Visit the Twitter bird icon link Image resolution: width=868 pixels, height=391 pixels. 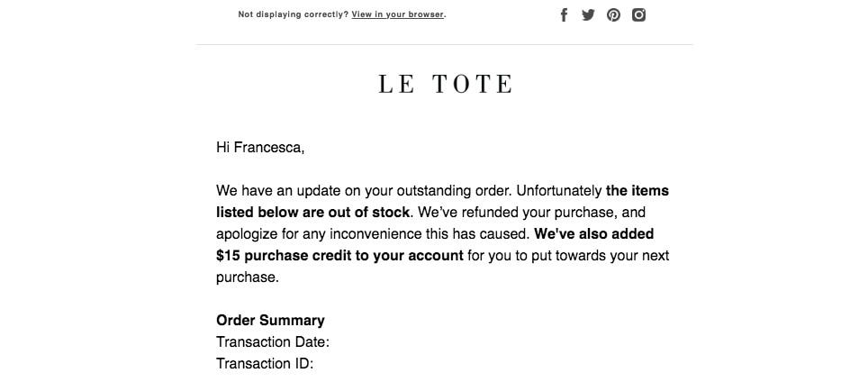[x=588, y=15]
